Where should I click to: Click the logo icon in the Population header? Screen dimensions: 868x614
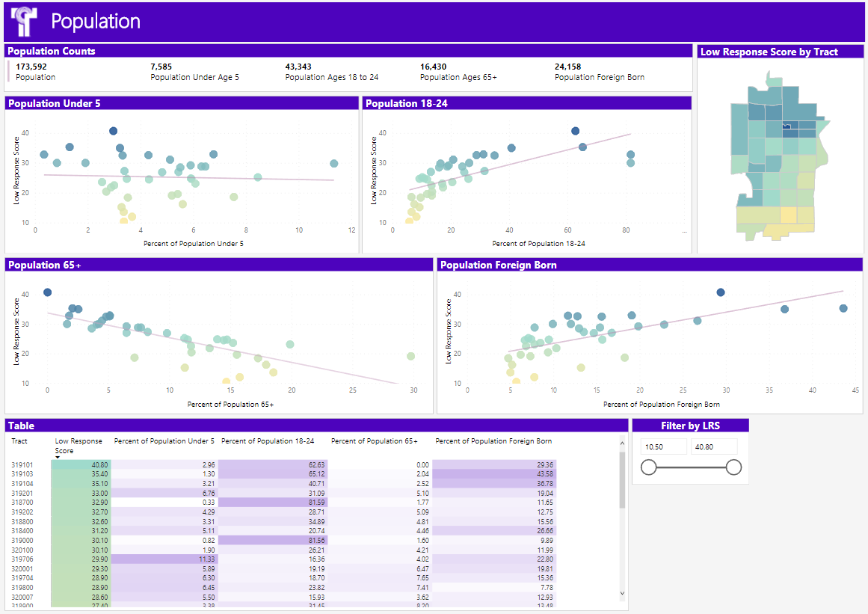(24, 22)
